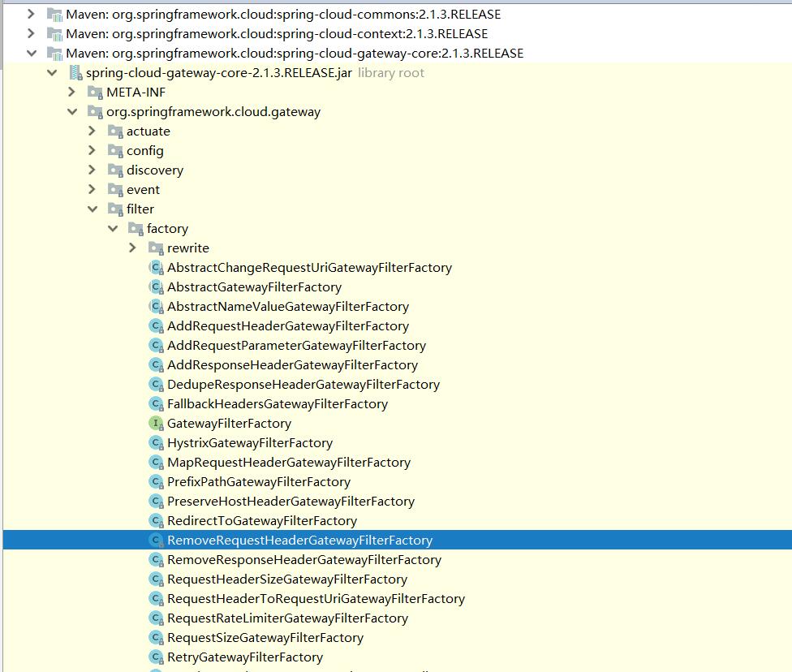
Task: Click the spring-cloud-context library icon
Action: (x=54, y=34)
